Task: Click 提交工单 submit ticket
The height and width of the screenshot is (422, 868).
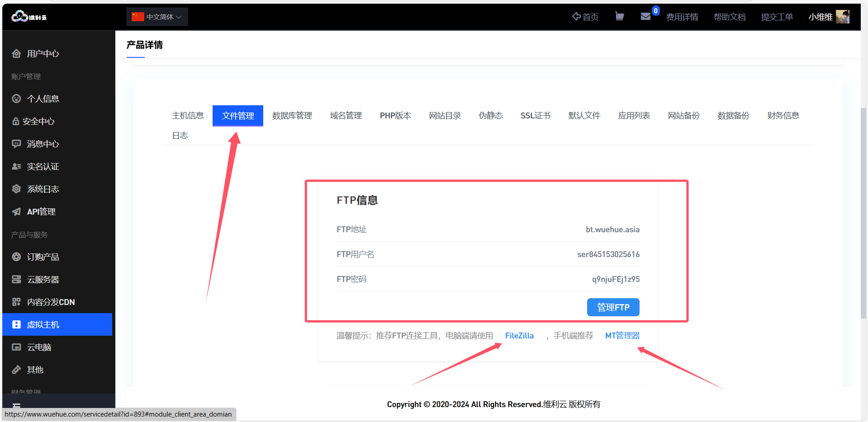Action: tap(777, 17)
